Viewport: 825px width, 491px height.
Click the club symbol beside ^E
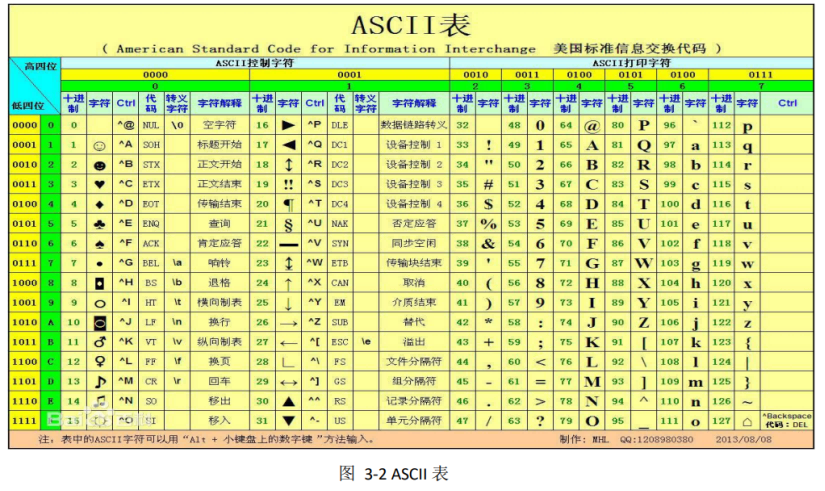[99, 224]
